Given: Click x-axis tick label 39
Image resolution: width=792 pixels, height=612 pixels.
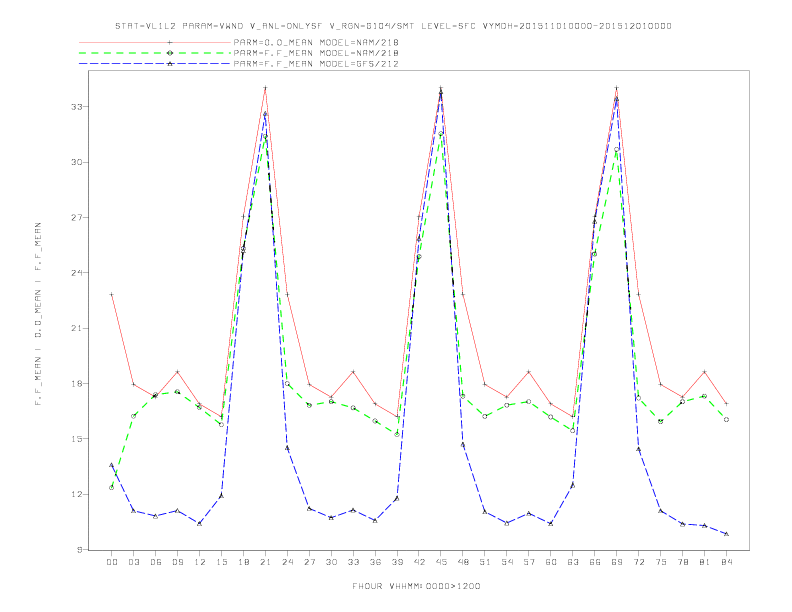Looking at the screenshot, I should 397,562.
